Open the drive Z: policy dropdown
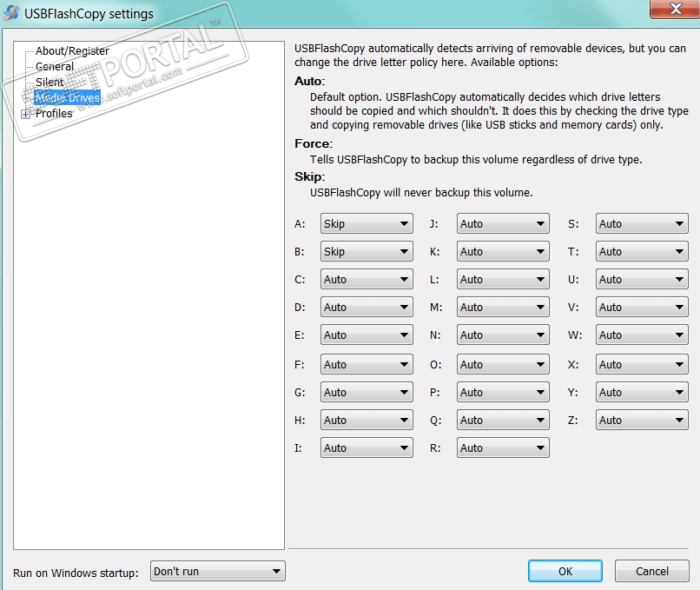 pos(642,420)
